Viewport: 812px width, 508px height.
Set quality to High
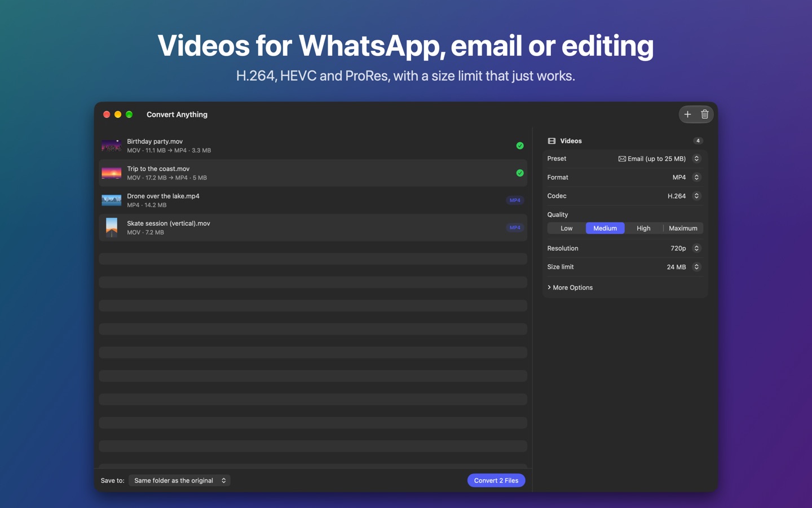click(643, 228)
